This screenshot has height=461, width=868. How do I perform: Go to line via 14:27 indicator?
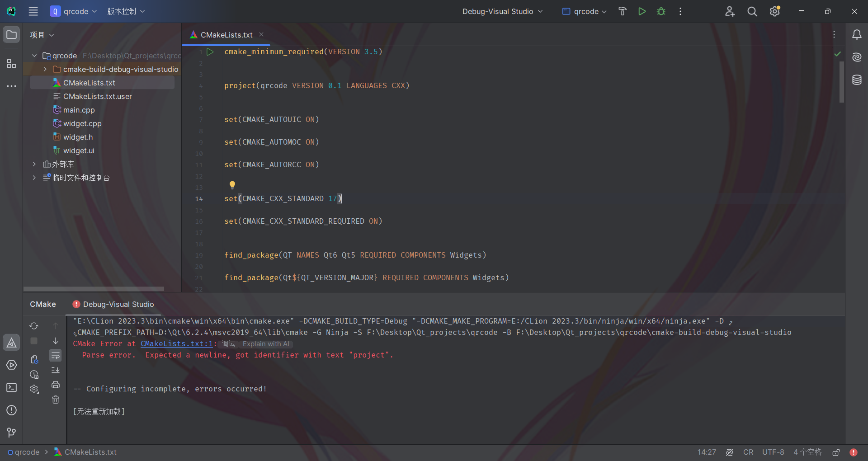[707, 452]
